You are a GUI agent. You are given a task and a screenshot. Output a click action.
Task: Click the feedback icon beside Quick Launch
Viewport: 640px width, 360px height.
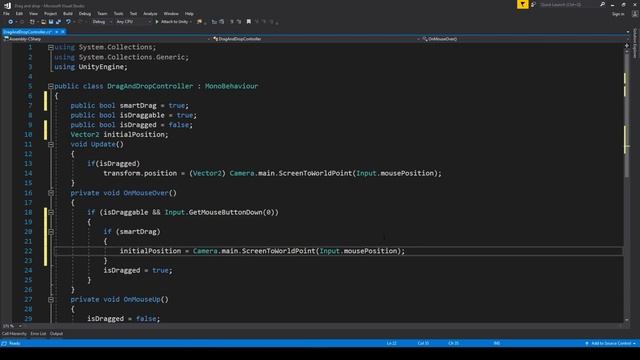[533, 4]
